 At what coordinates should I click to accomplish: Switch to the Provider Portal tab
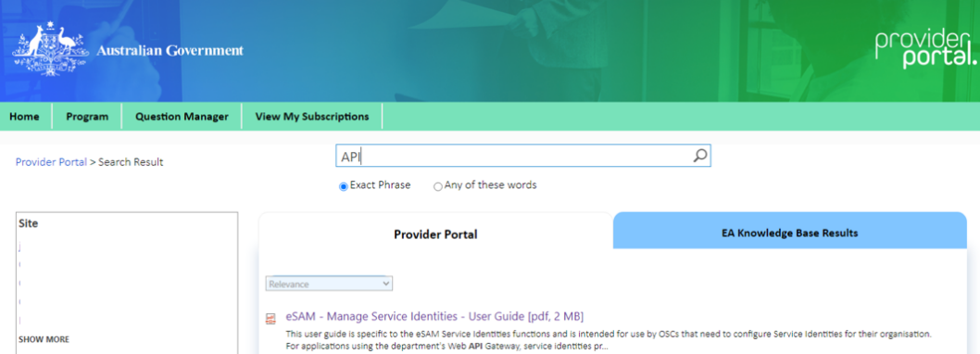(435, 234)
